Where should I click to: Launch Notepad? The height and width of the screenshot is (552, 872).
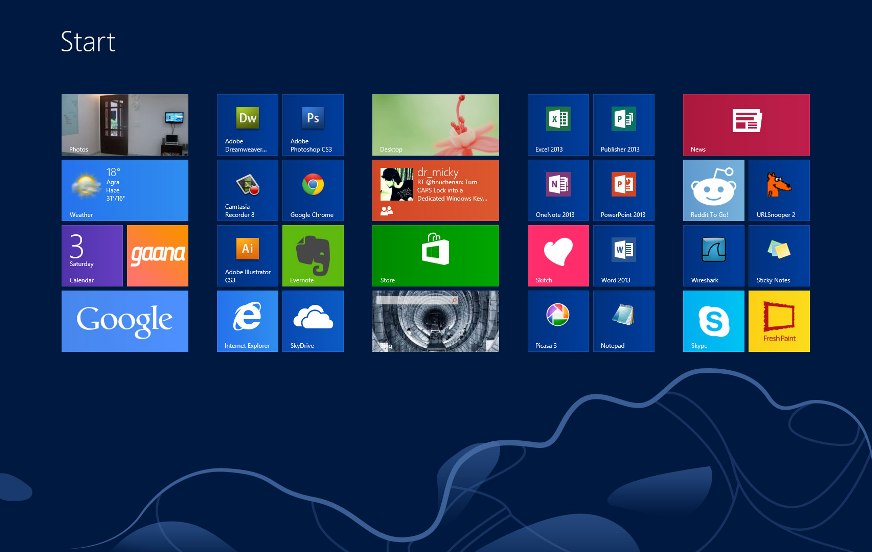(623, 321)
